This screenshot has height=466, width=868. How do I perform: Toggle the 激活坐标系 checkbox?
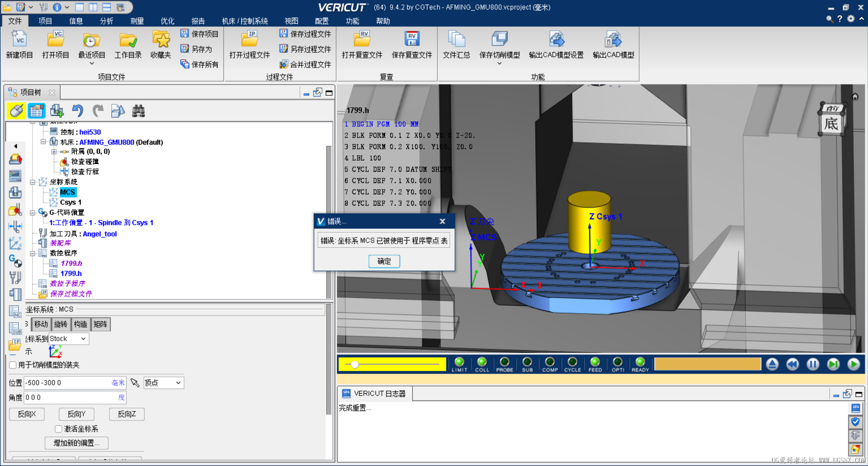(58, 428)
